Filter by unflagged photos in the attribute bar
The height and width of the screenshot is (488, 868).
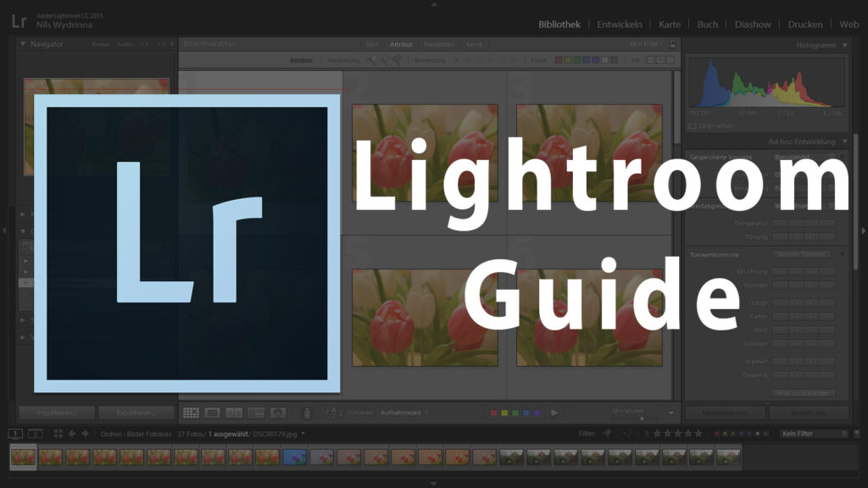coord(384,60)
